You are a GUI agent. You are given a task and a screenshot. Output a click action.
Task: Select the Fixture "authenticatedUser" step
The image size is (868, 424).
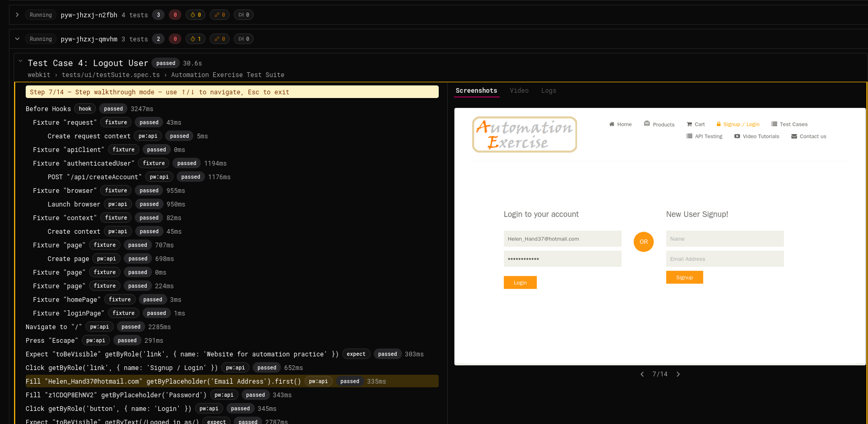(x=232, y=163)
